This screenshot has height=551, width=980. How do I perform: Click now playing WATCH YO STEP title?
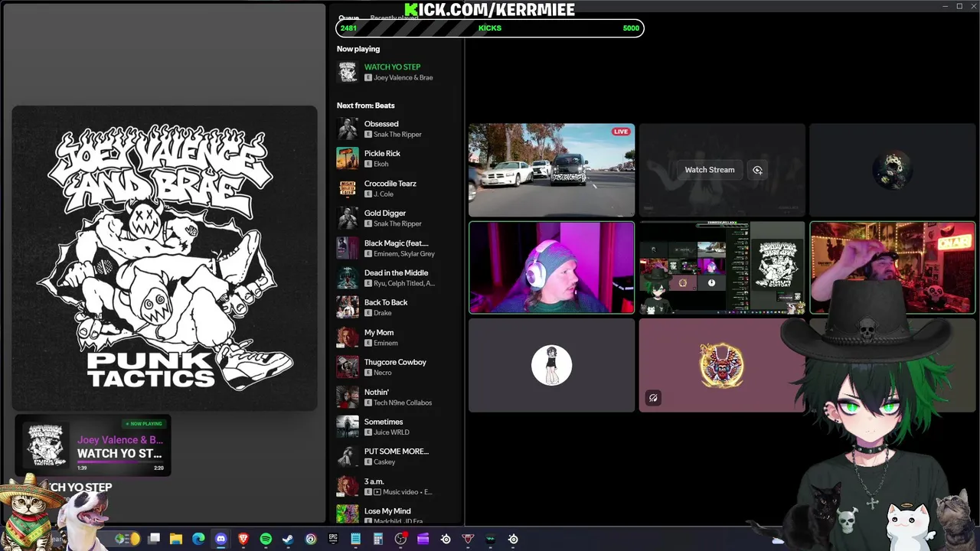coord(392,67)
